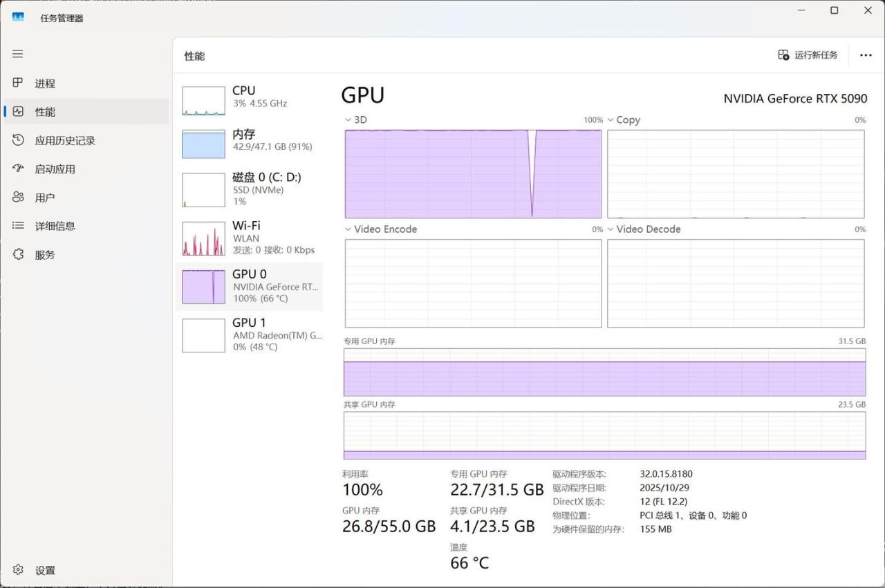The width and height of the screenshot is (885, 588).
Task: Open the Copy graph engine dropdown
Action: [611, 120]
